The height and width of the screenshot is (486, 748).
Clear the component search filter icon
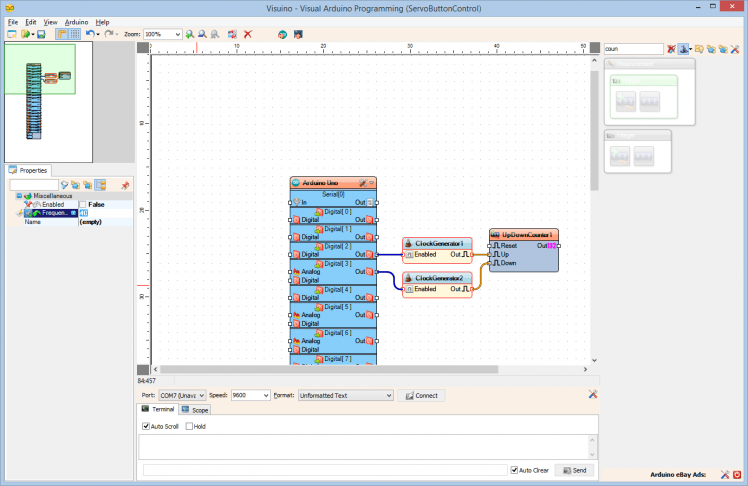(671, 48)
